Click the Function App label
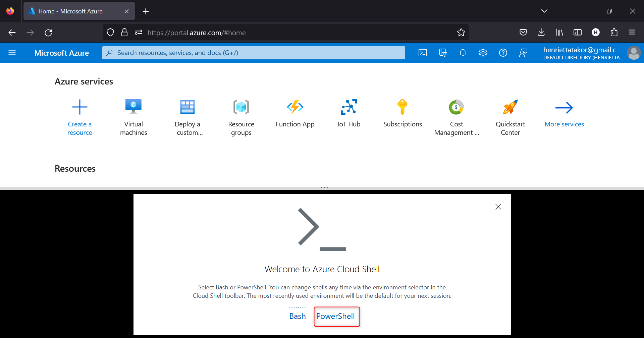The width and height of the screenshot is (644, 338). 295,124
